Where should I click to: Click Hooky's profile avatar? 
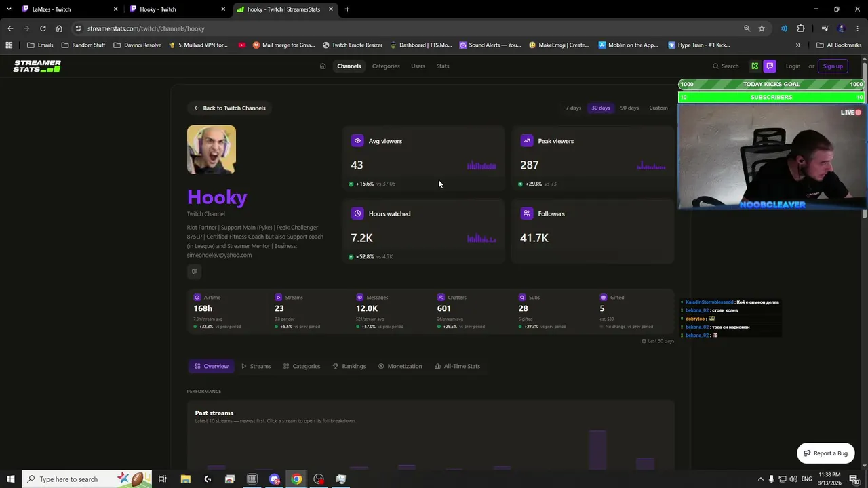212,150
